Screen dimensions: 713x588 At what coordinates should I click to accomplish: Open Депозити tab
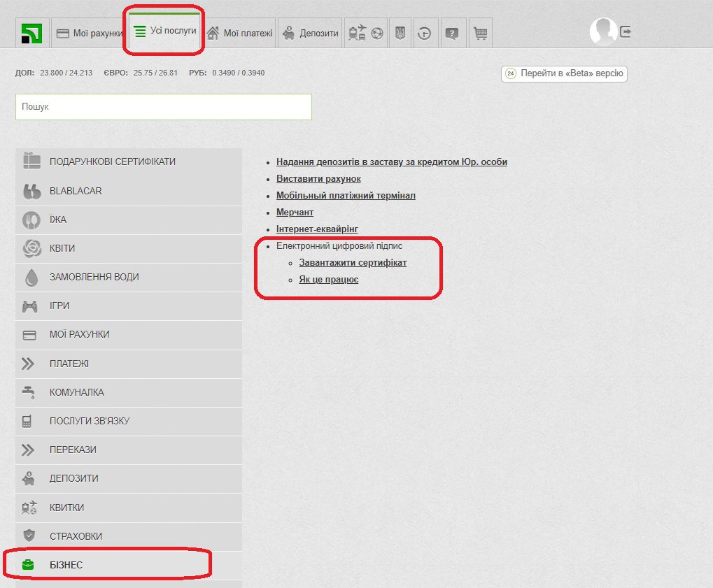click(310, 33)
